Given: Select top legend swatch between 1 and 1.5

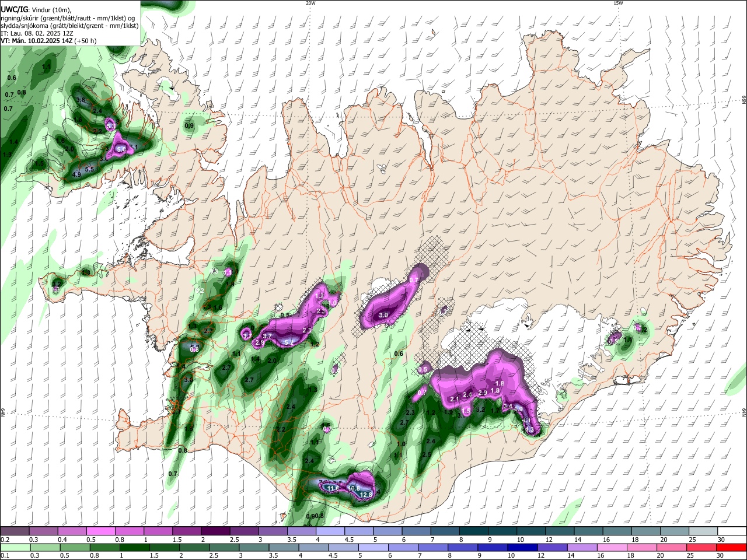Looking at the screenshot, I should click(x=158, y=531).
